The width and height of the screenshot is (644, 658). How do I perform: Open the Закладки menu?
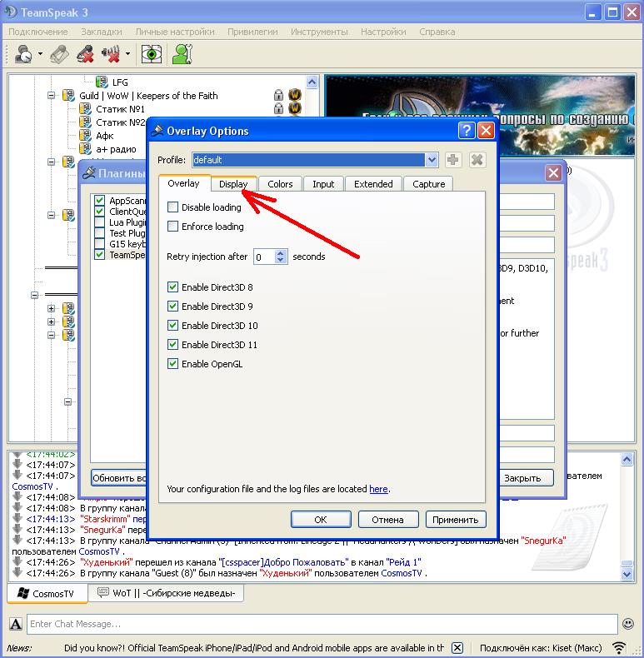(x=102, y=32)
